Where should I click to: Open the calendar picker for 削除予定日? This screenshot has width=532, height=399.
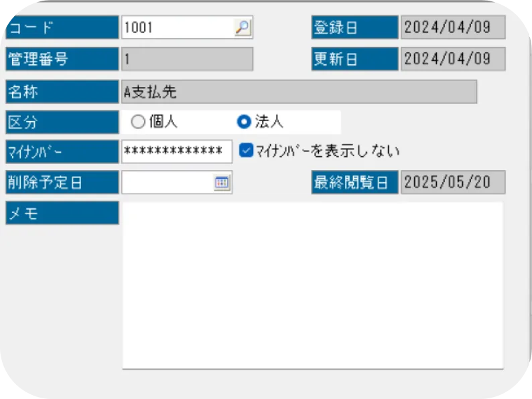(x=222, y=183)
